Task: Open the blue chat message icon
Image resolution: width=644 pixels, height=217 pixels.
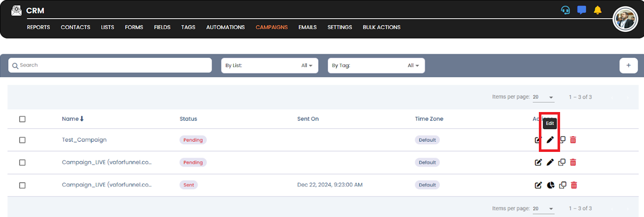Action: pos(581,10)
